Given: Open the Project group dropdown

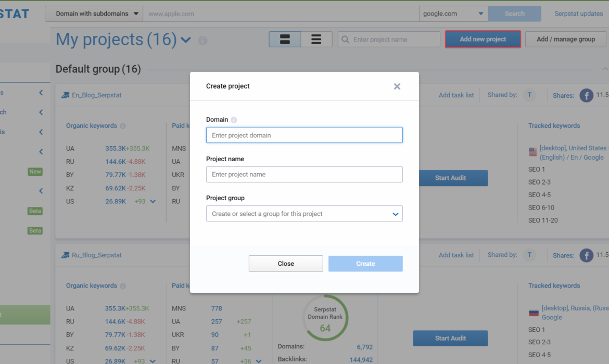Looking at the screenshot, I should pyautogui.click(x=304, y=213).
